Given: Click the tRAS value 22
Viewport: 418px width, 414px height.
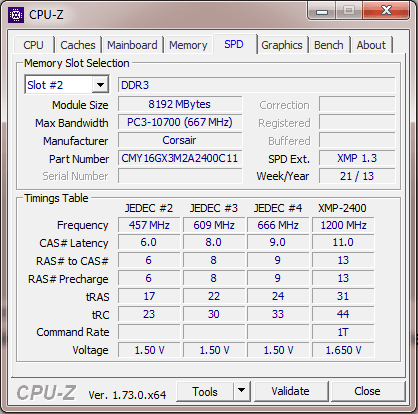Looking at the screenshot, I should (x=214, y=296).
